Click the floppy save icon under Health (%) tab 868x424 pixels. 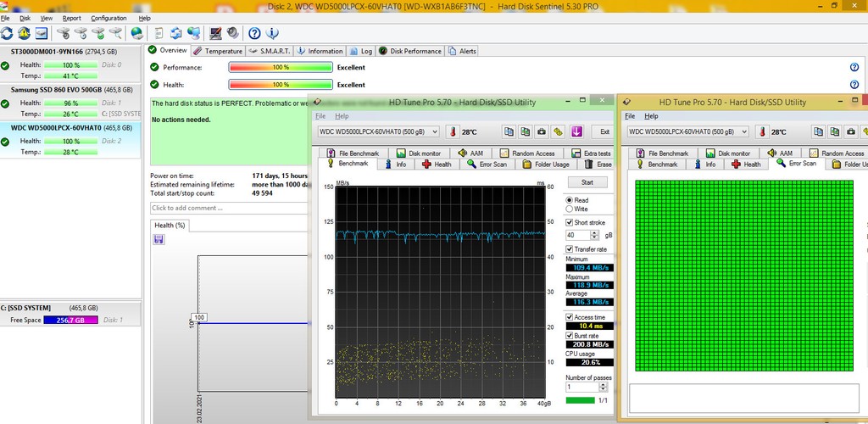tap(159, 239)
